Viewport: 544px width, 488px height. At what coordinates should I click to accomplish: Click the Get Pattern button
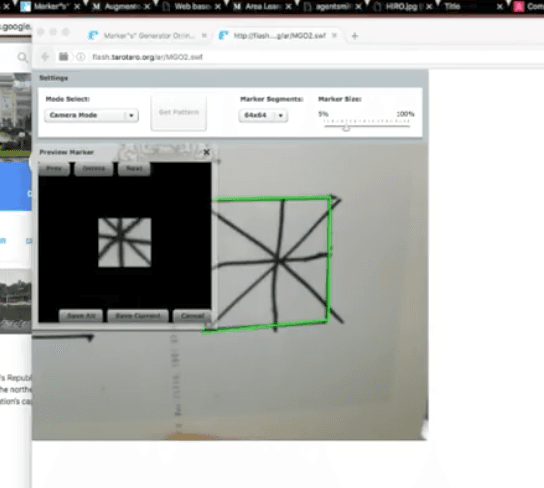179,112
